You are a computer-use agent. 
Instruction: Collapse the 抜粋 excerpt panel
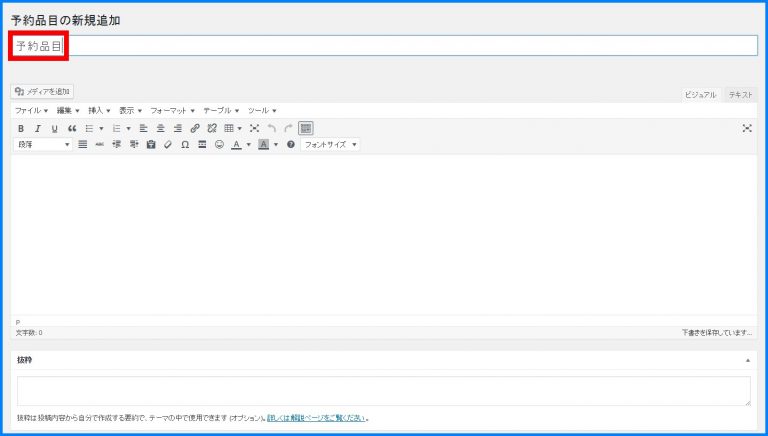point(747,359)
